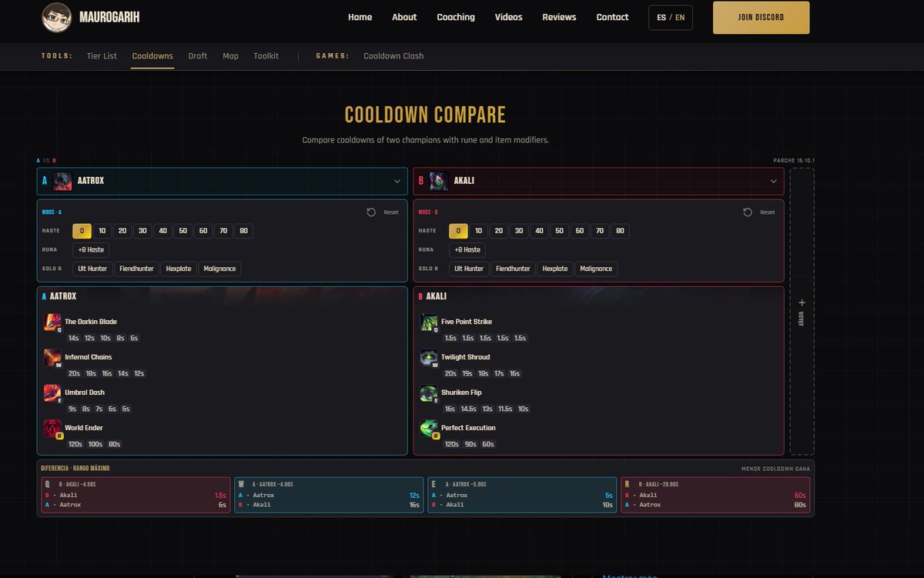Set champion B haste to 50

(x=559, y=231)
